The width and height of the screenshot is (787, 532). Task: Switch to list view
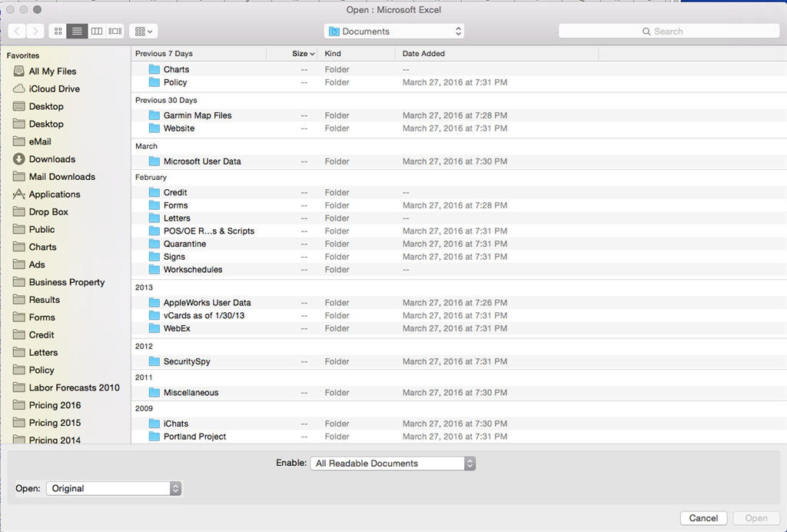coord(77,31)
